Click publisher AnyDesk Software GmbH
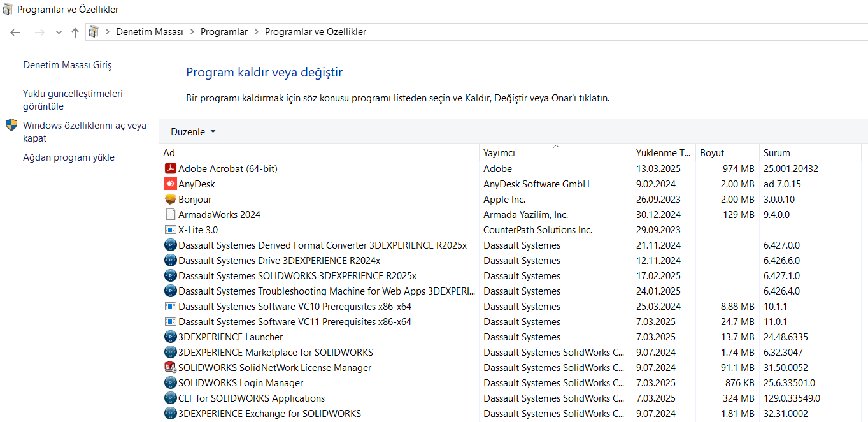The image size is (868, 422). (x=536, y=184)
